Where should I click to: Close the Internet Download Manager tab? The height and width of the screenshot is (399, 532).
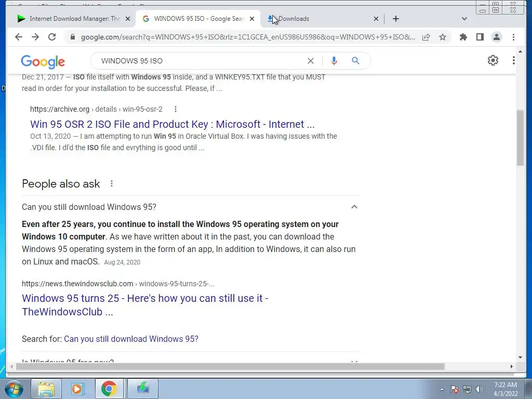pyautogui.click(x=128, y=19)
